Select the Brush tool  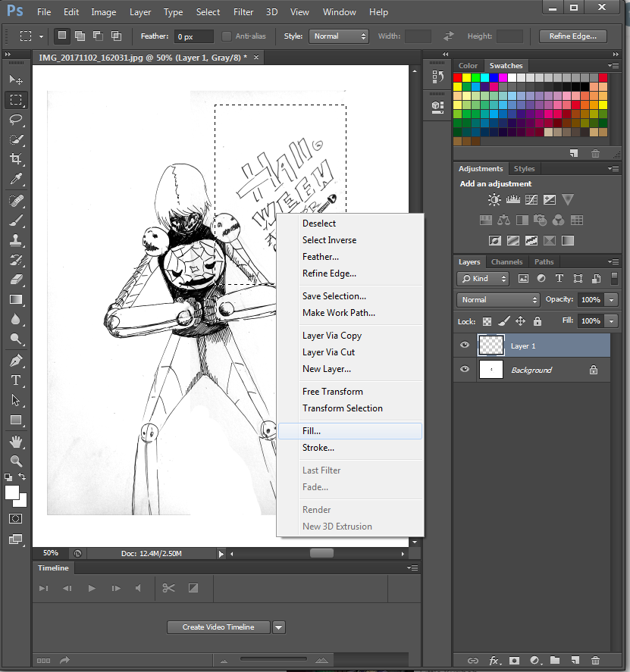pos(16,220)
